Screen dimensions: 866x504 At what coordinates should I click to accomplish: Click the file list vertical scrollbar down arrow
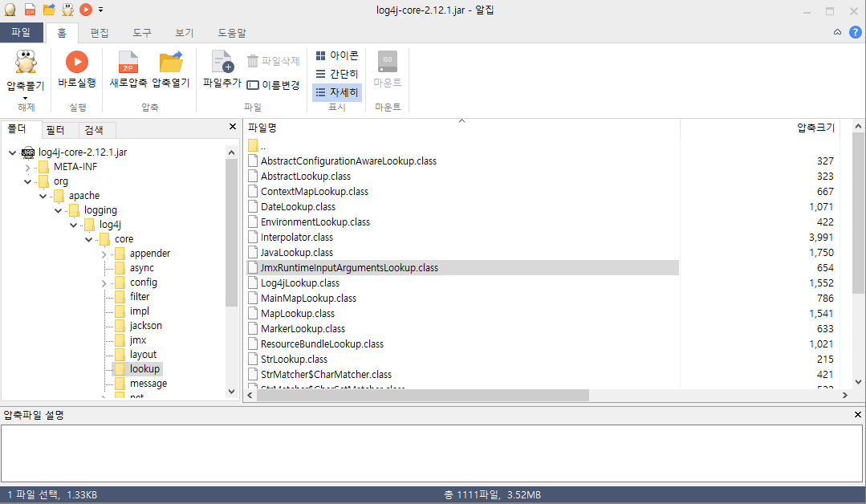pos(858,381)
